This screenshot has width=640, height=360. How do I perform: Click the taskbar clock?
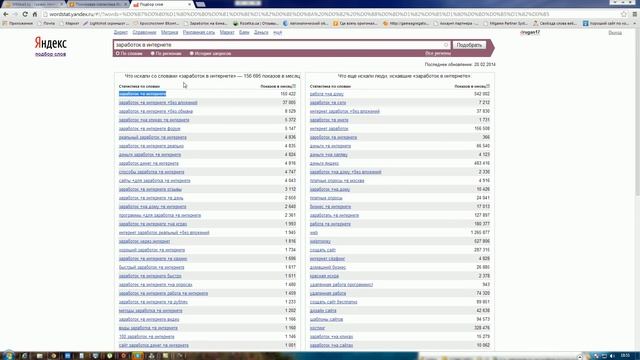(x=625, y=356)
